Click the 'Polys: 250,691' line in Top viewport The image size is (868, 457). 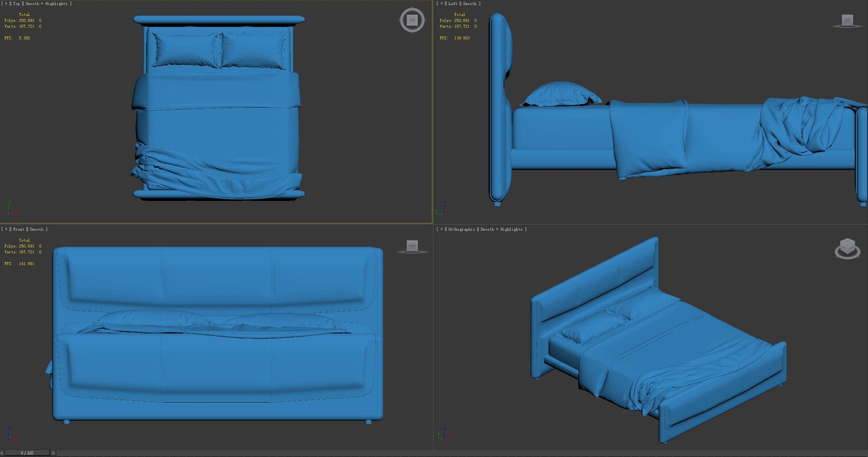pos(23,20)
